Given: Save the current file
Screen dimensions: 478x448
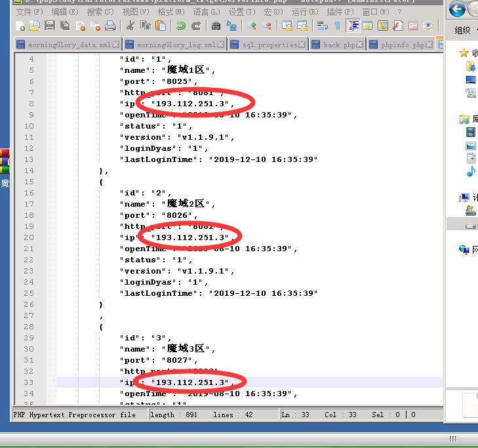Looking at the screenshot, I should (x=50, y=26).
